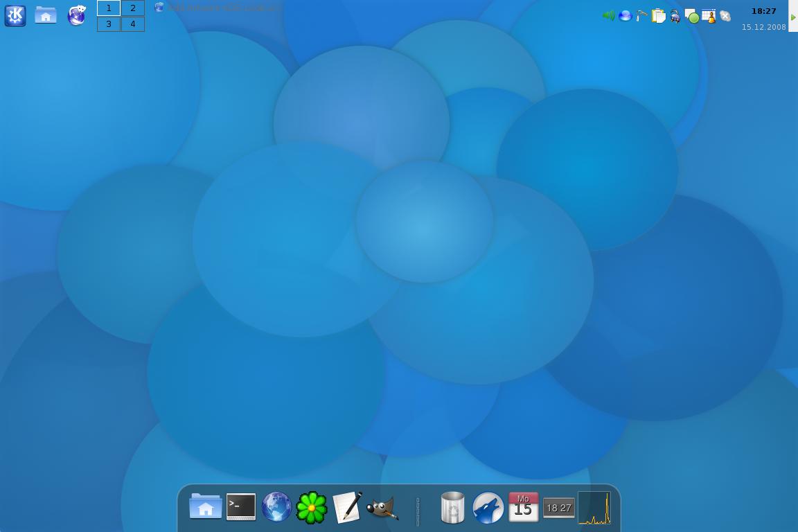
Task: Launch the text editor notepad with pencil
Action: [347, 507]
